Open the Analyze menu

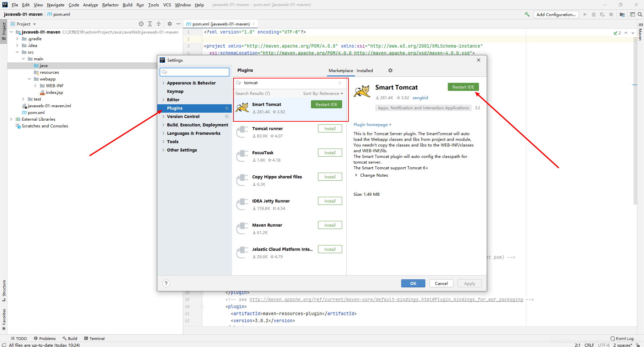(x=91, y=5)
